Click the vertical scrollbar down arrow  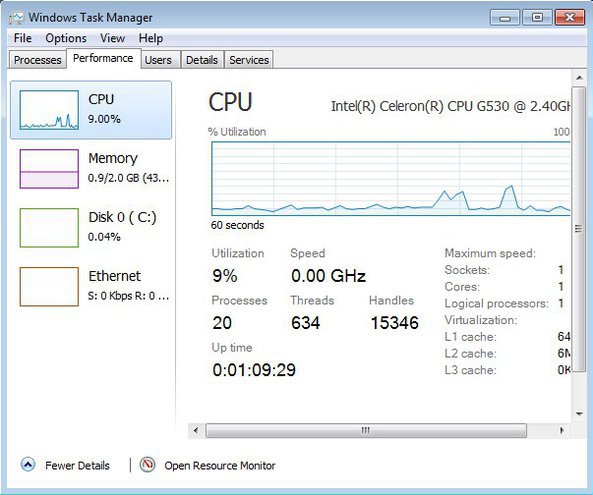click(x=579, y=414)
